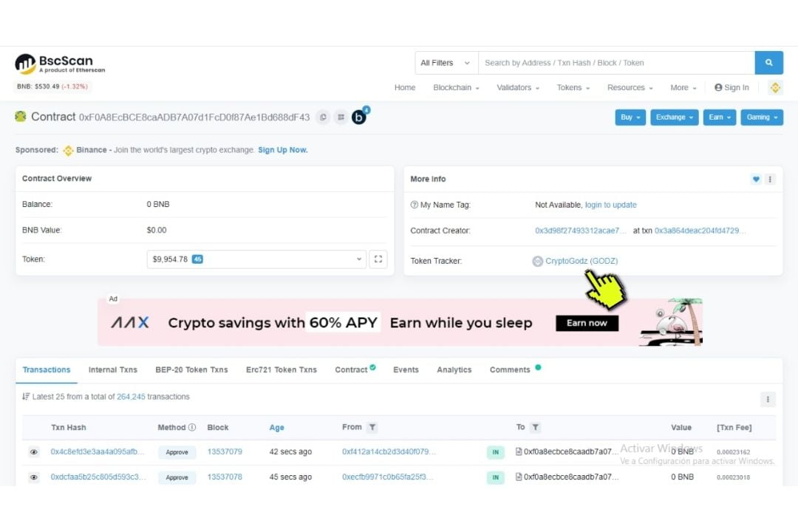The height and width of the screenshot is (532, 798).
Task: Open the Comments tab
Action: [x=514, y=369]
